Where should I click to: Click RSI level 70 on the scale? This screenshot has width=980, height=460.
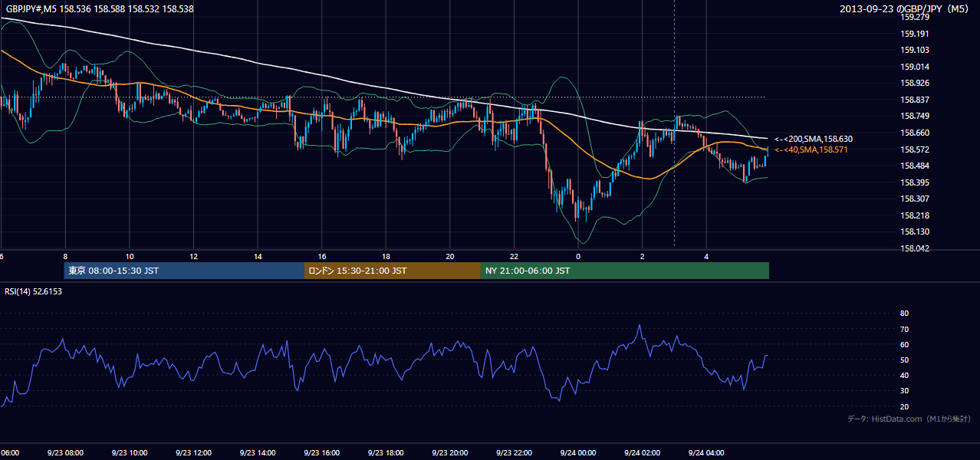904,329
